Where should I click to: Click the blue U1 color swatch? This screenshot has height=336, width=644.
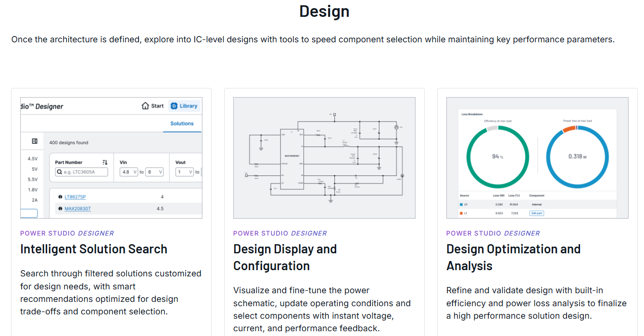click(462, 205)
